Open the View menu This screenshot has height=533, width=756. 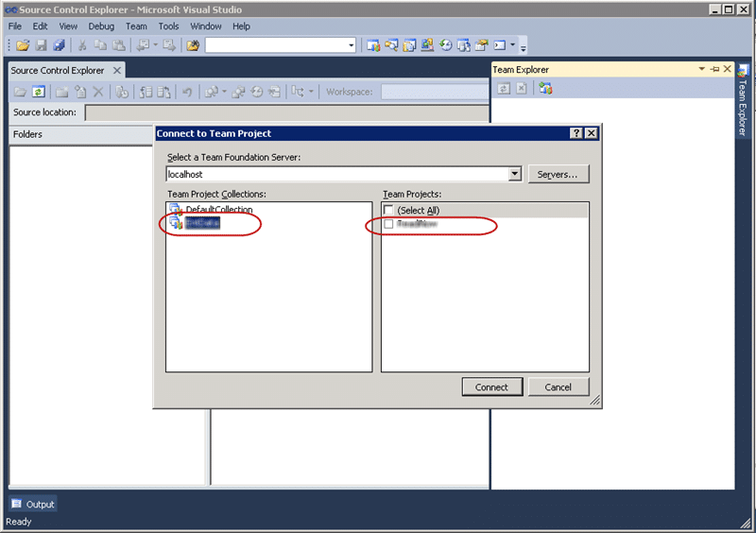pos(68,26)
